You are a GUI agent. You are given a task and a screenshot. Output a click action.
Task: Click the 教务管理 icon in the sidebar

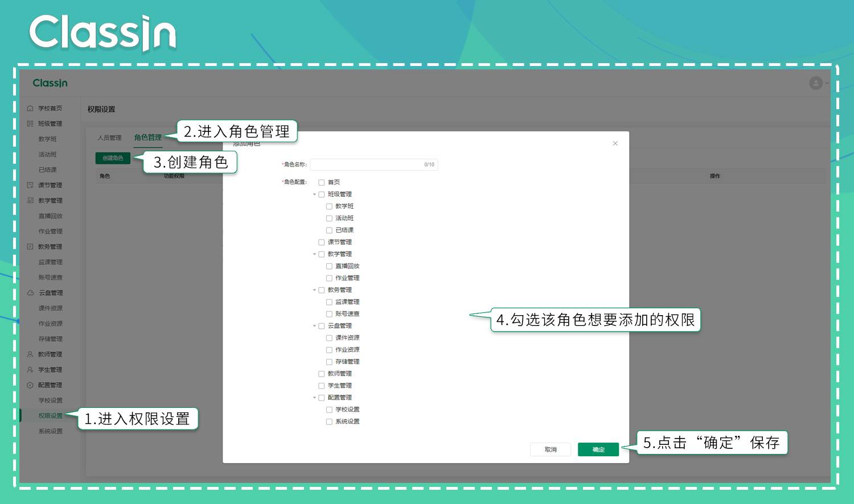click(x=30, y=246)
